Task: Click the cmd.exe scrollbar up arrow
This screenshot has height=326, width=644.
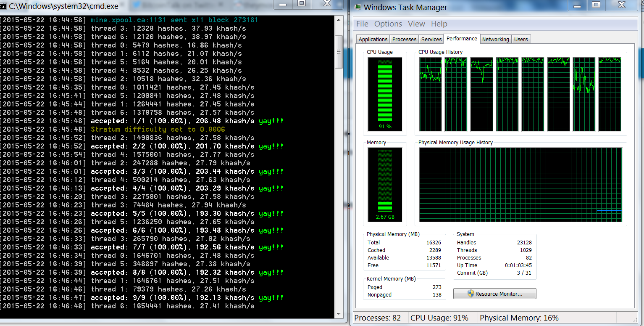Action: tap(339, 21)
